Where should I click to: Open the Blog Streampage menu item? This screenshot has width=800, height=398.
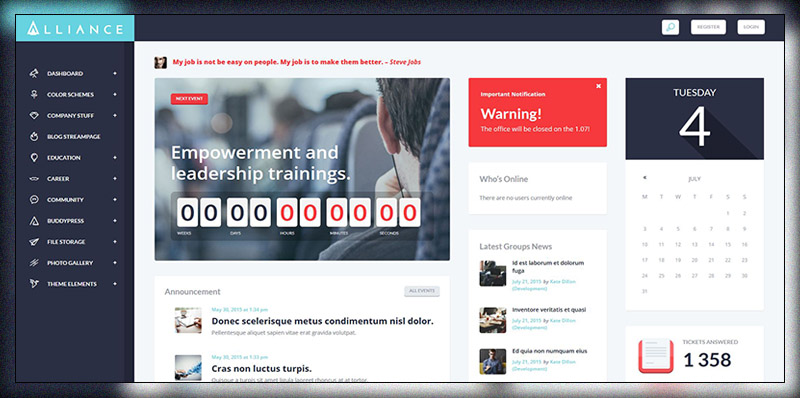(73, 137)
